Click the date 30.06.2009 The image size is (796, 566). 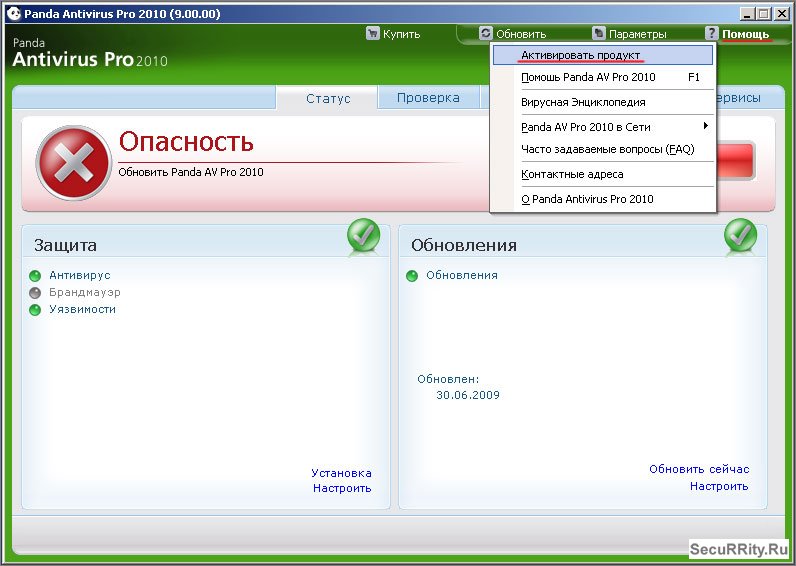coord(468,395)
